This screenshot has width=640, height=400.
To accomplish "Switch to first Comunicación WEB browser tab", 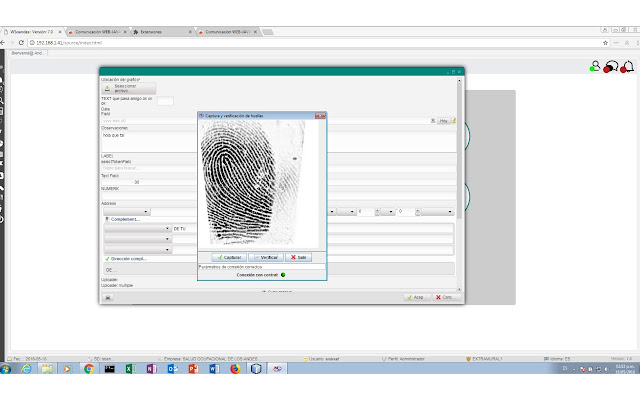I will point(97,32).
